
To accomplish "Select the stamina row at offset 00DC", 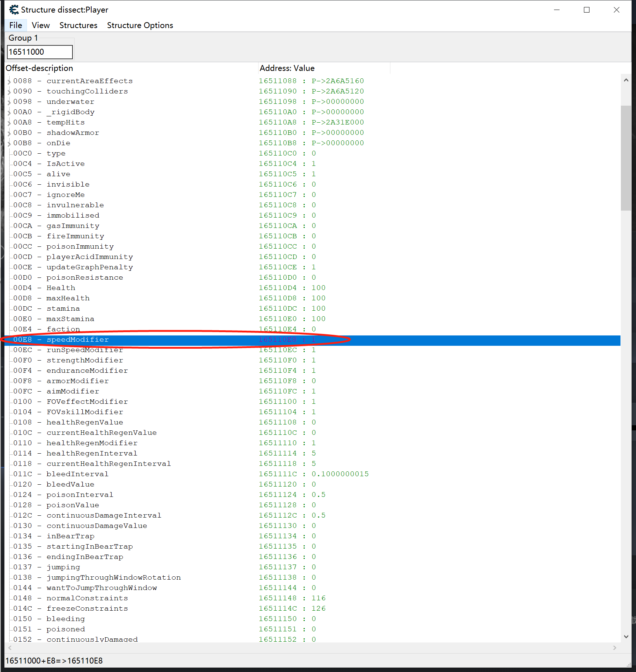I will (63, 308).
